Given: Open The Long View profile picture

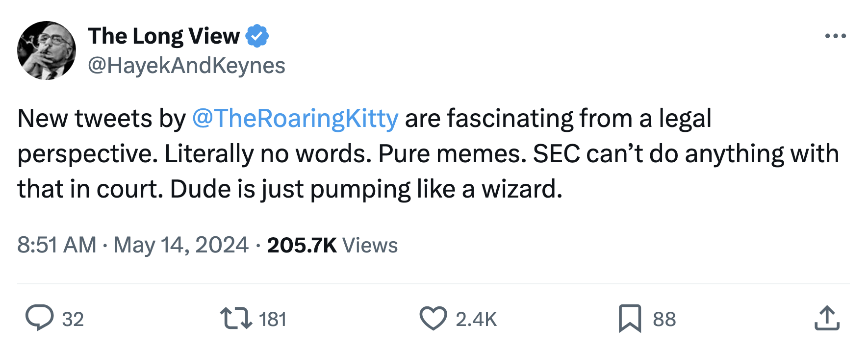Looking at the screenshot, I should (x=47, y=50).
